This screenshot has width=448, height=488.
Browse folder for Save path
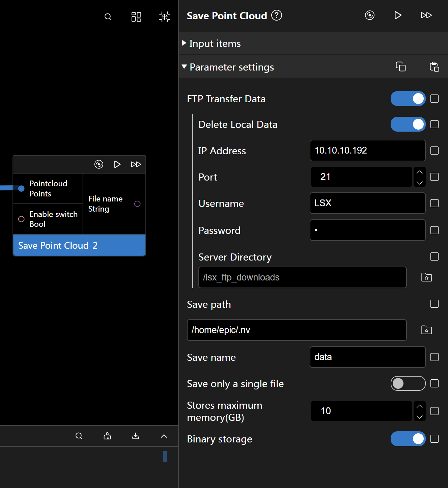tap(426, 330)
